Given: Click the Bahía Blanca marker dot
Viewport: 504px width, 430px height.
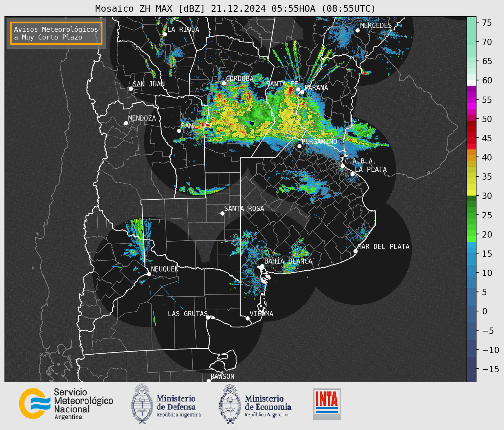Looking at the screenshot, I should [262, 266].
